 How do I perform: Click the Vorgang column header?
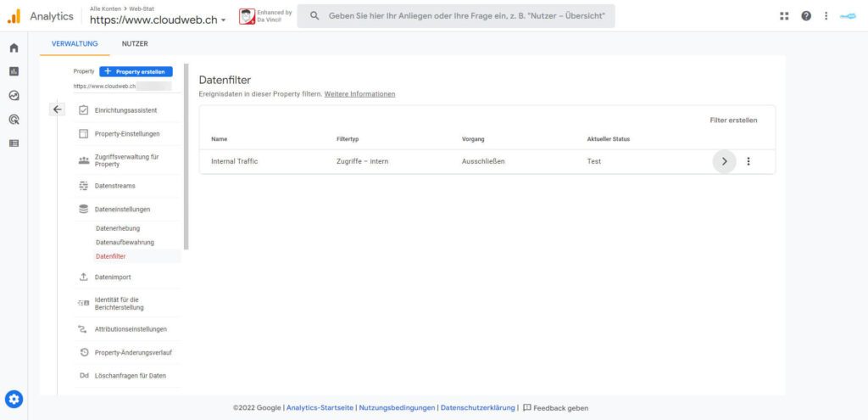point(473,139)
